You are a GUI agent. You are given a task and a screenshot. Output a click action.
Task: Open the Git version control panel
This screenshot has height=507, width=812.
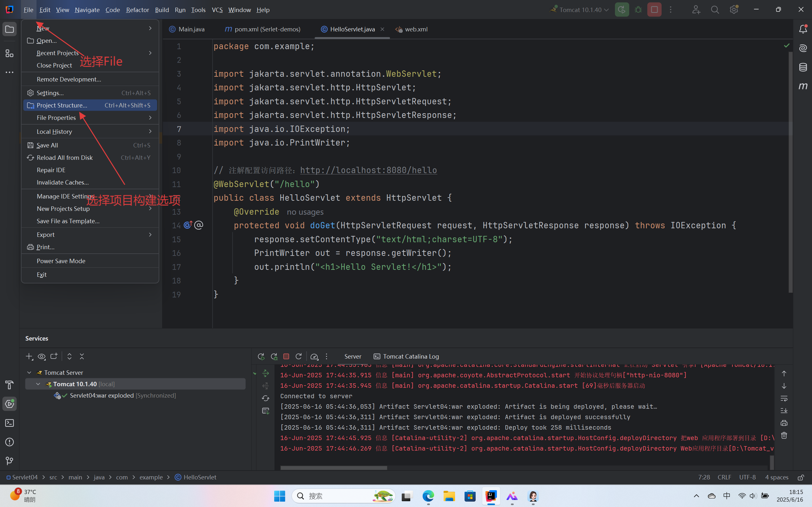point(10,461)
